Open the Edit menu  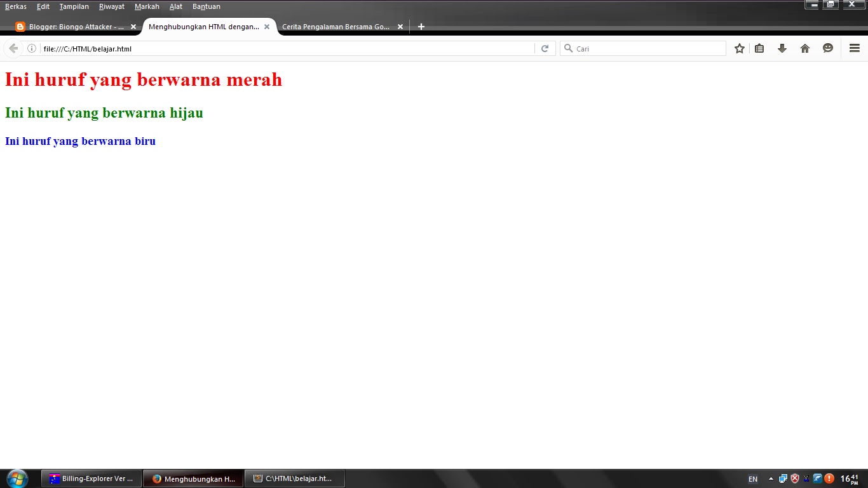[x=43, y=6]
